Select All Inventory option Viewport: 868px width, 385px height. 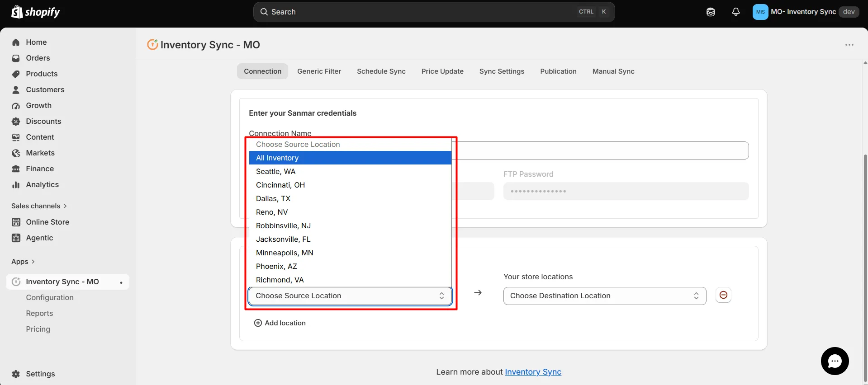pos(350,158)
